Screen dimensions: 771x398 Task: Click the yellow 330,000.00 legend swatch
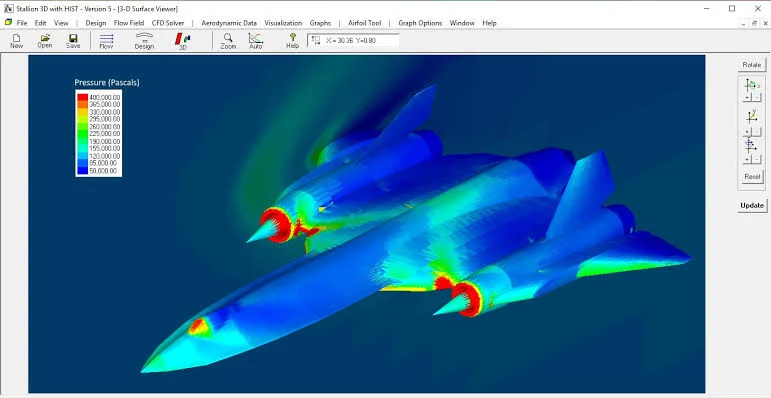[x=82, y=112]
